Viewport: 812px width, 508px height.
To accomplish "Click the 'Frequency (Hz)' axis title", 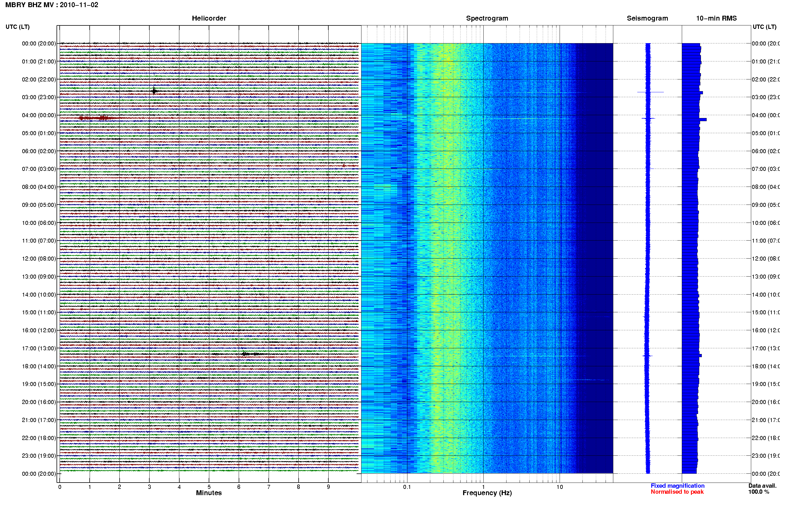I will (x=487, y=493).
